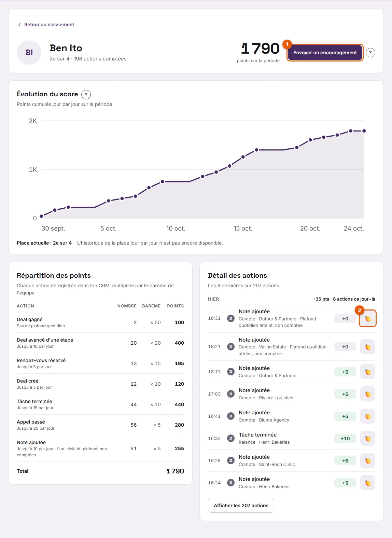Click the "280" points value
The image size is (392, 538).
point(179,425)
